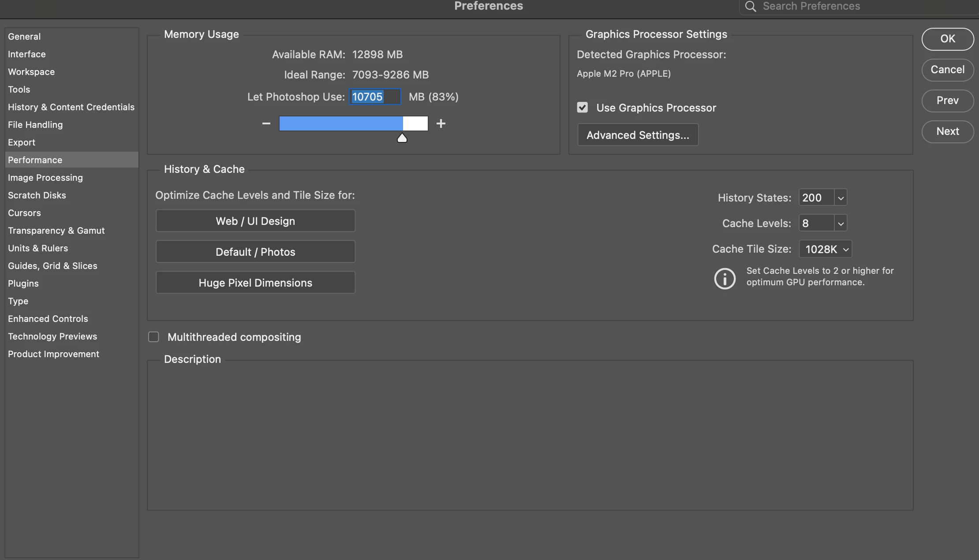Click the Web / UI Design button
The height and width of the screenshot is (560, 979).
pos(255,221)
